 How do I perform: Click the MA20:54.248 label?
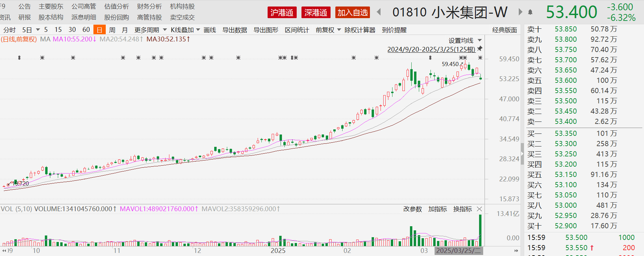click(121, 39)
